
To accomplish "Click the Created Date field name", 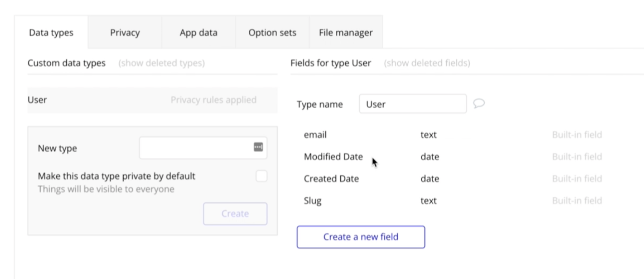I will click(331, 179).
